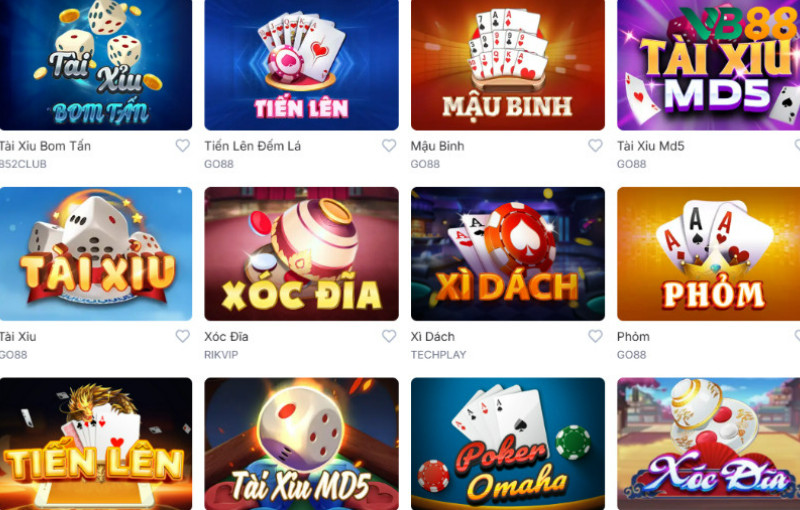Click the Phỏm game title

pyautogui.click(x=633, y=337)
